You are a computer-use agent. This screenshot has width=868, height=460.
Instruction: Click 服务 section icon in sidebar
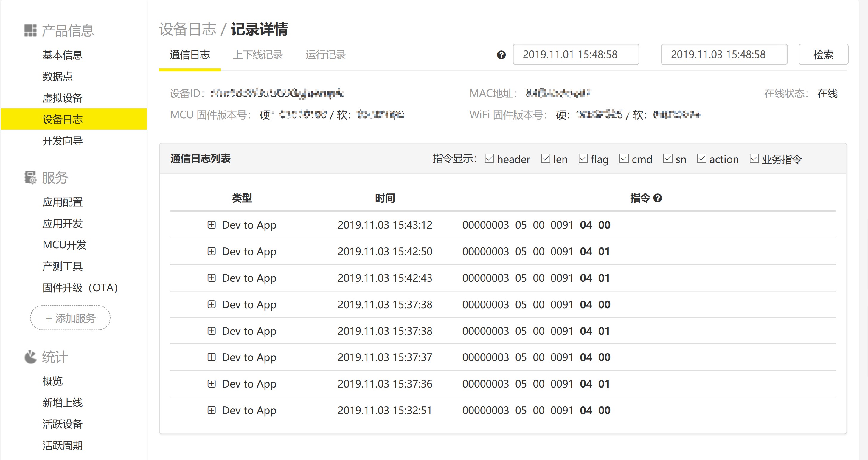point(30,177)
